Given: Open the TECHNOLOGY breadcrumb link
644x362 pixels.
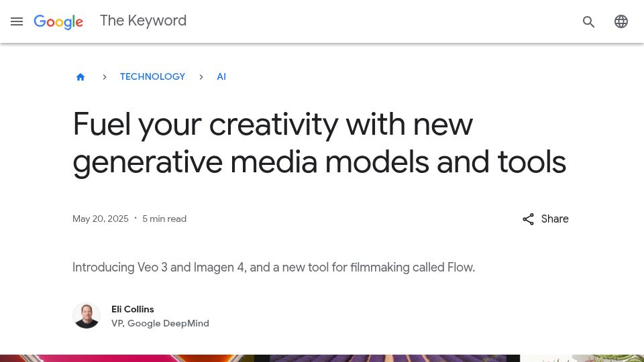Looking at the screenshot, I should [x=152, y=76].
